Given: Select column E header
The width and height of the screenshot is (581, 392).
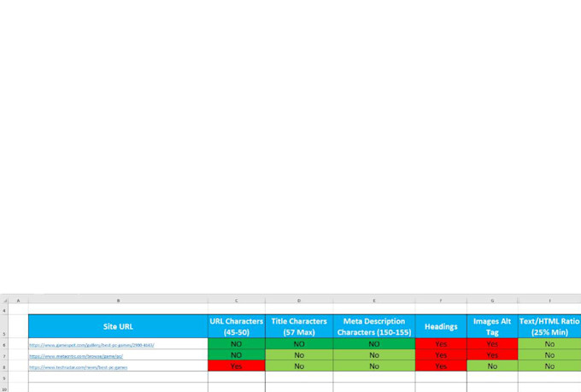Looking at the screenshot, I should point(374,301).
